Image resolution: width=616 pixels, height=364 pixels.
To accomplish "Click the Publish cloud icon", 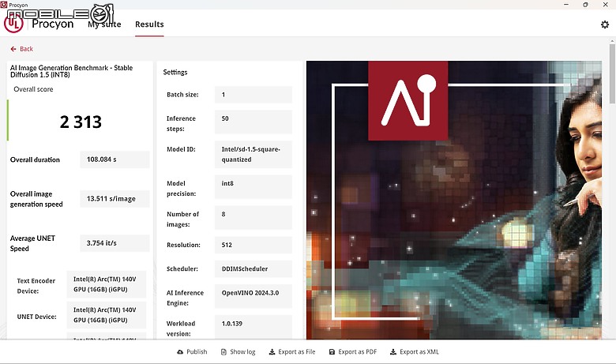I will pos(180,352).
